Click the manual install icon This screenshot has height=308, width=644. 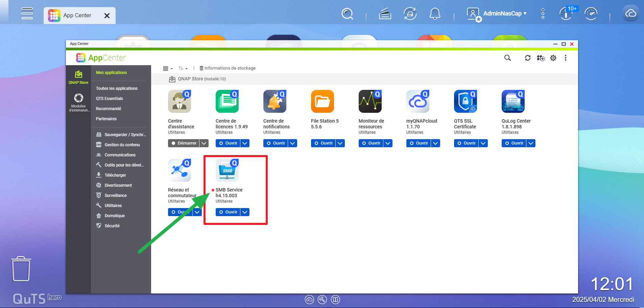coord(541,58)
